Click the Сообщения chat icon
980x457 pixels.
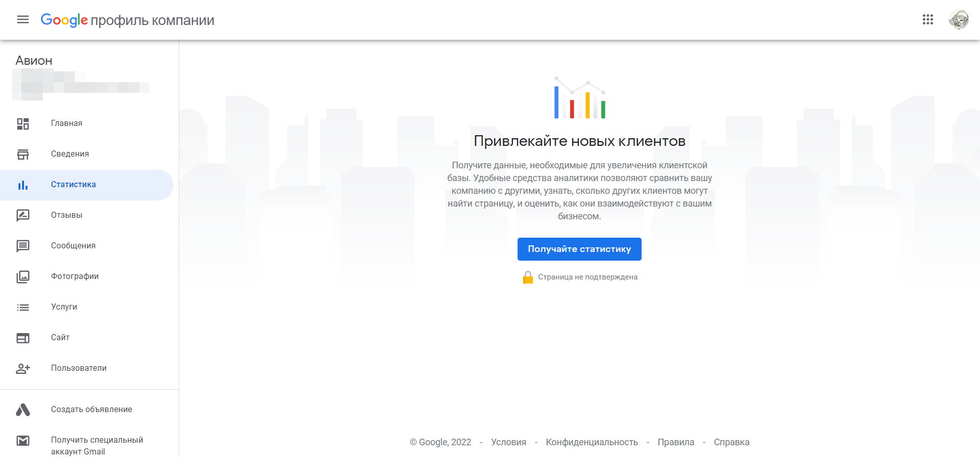click(x=23, y=246)
